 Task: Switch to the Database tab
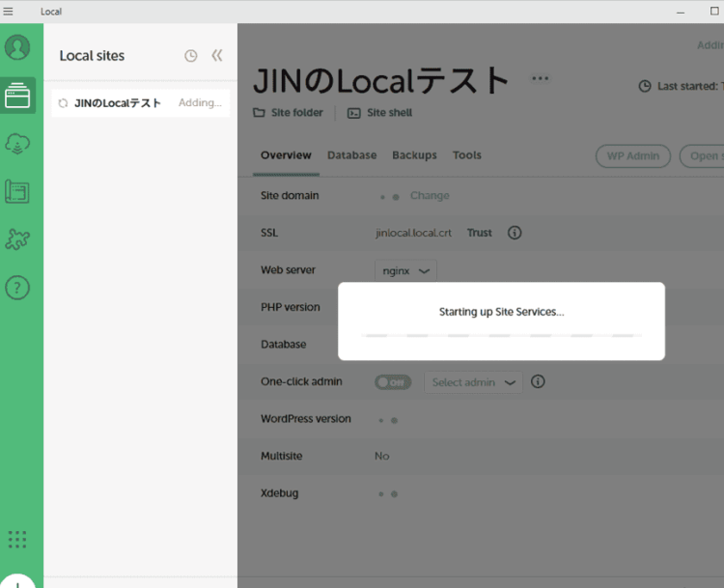(x=351, y=155)
